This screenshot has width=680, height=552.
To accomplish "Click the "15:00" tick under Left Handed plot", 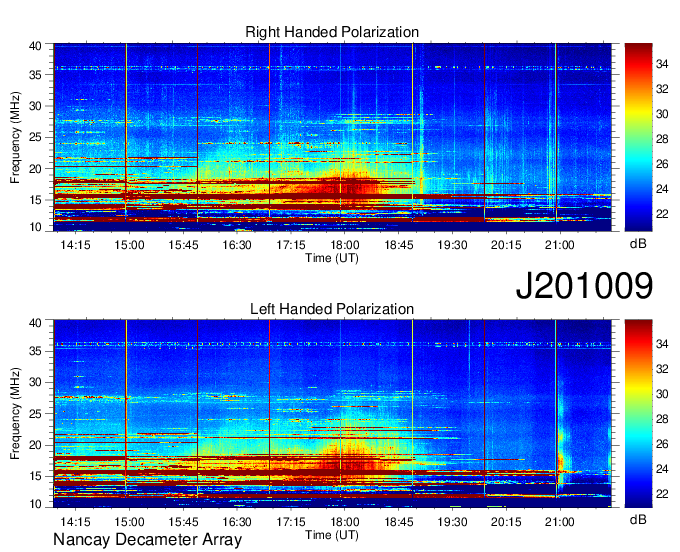I will [x=129, y=522].
